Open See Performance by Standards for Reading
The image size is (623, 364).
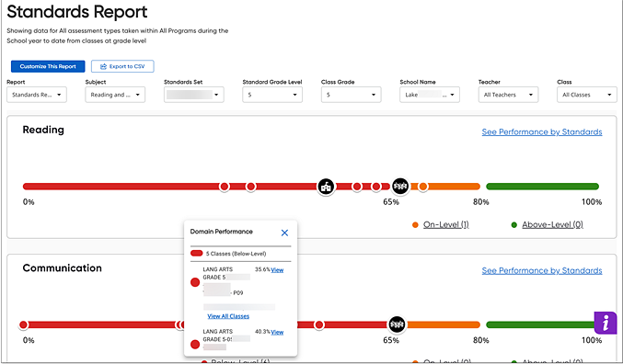[542, 132]
